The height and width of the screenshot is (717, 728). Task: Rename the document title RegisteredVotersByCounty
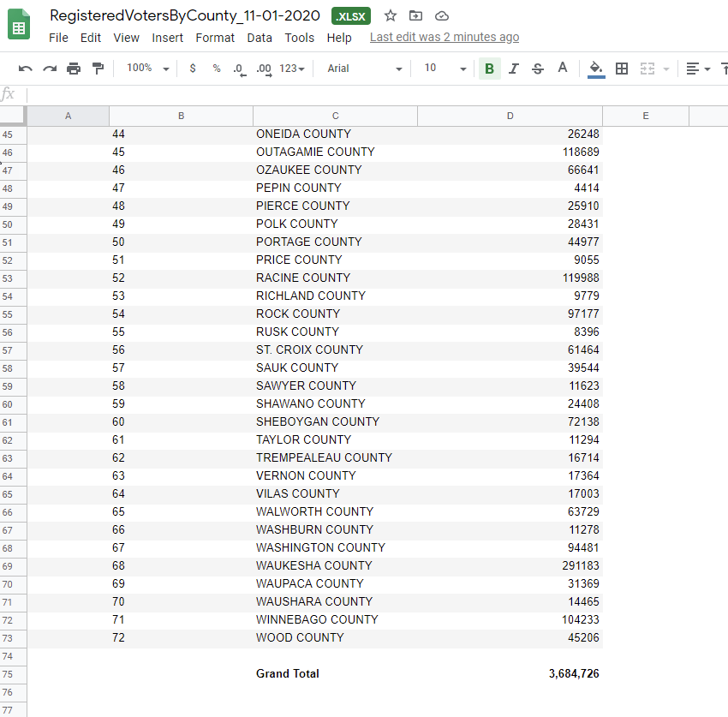(x=185, y=15)
